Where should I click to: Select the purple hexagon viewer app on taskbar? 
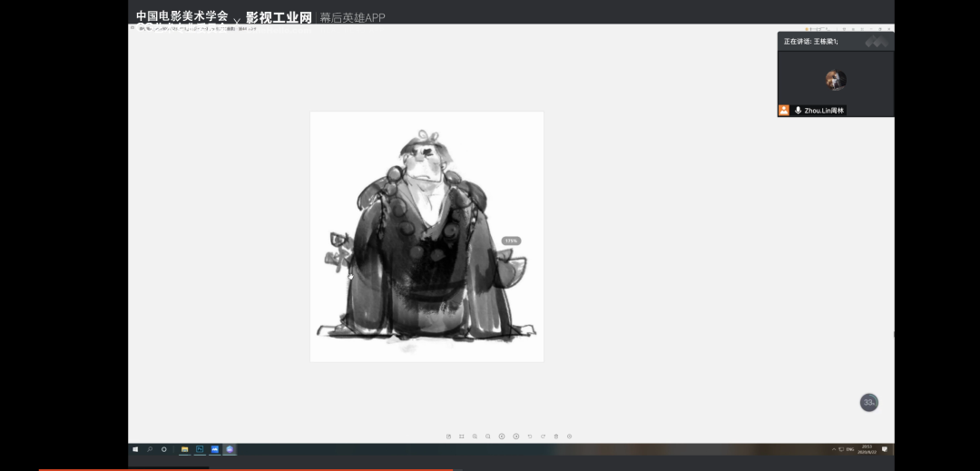[x=230, y=449]
